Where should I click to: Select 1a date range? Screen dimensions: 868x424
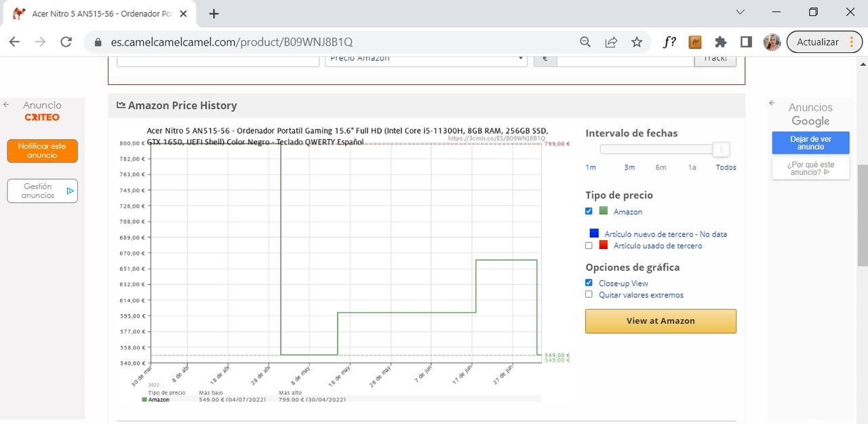coord(692,168)
